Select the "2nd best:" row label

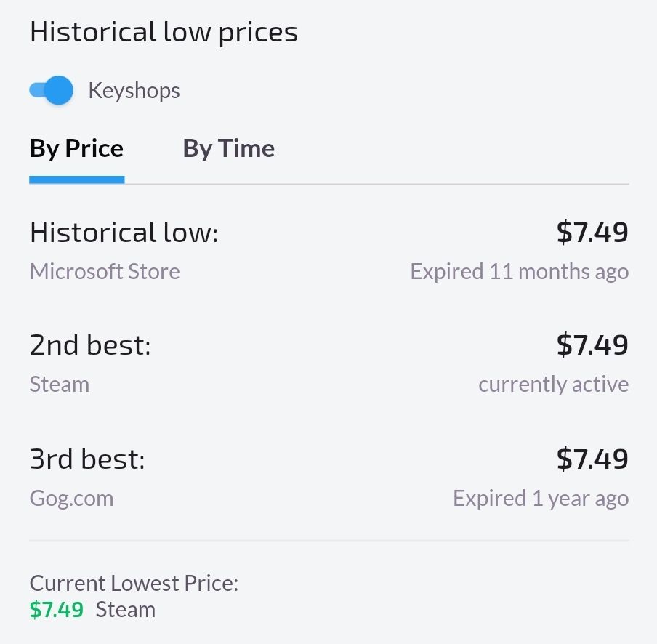click(x=90, y=345)
